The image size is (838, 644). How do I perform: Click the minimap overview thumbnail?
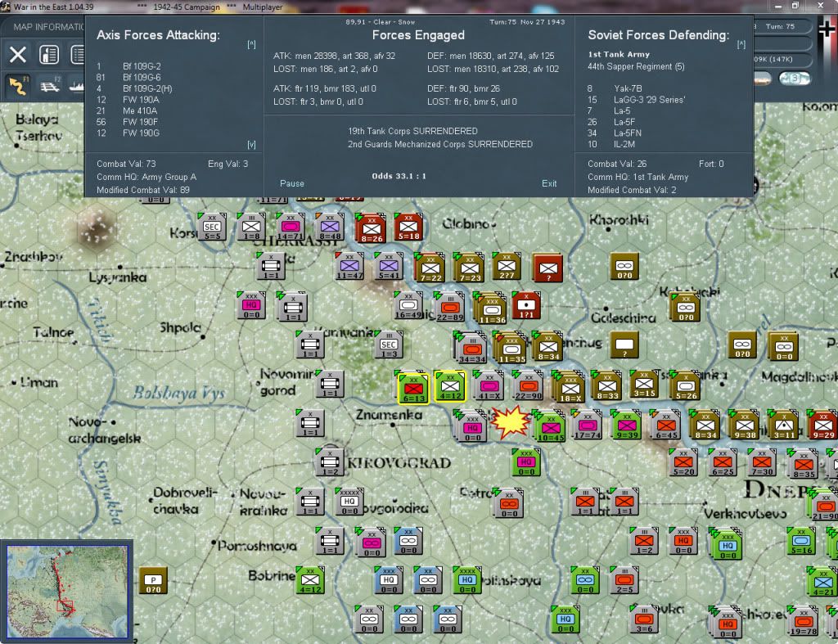(67, 591)
